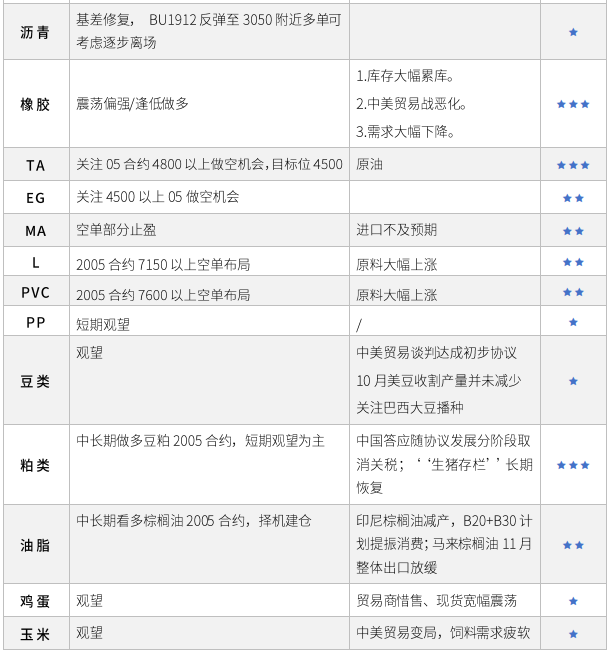609x652 pixels.
Task: Select the EG row label
Action: 35,198
